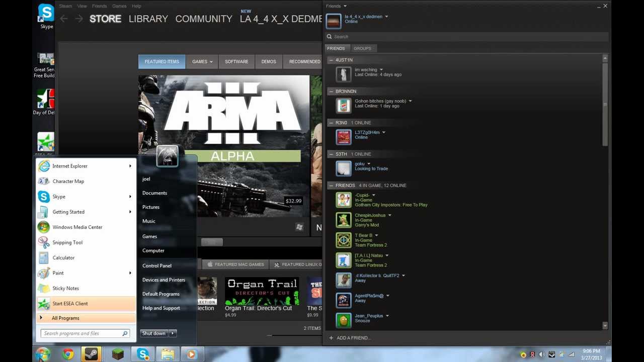Open Google Chrome from the taskbar
The width and height of the screenshot is (644, 362).
68,354
